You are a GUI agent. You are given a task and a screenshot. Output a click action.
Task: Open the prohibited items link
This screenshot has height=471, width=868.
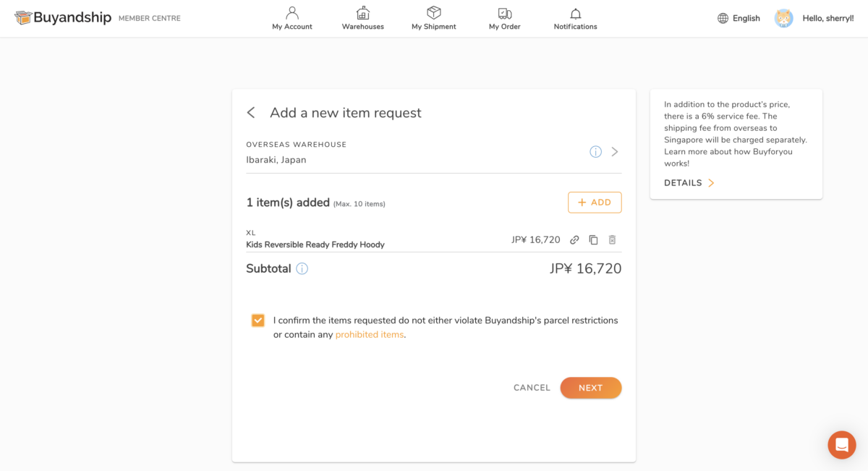(x=370, y=335)
